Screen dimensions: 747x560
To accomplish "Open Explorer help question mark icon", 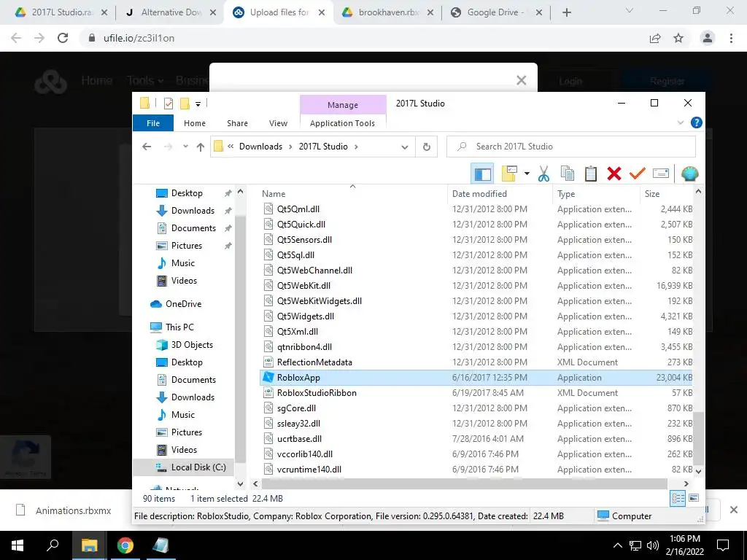I will pyautogui.click(x=696, y=122).
